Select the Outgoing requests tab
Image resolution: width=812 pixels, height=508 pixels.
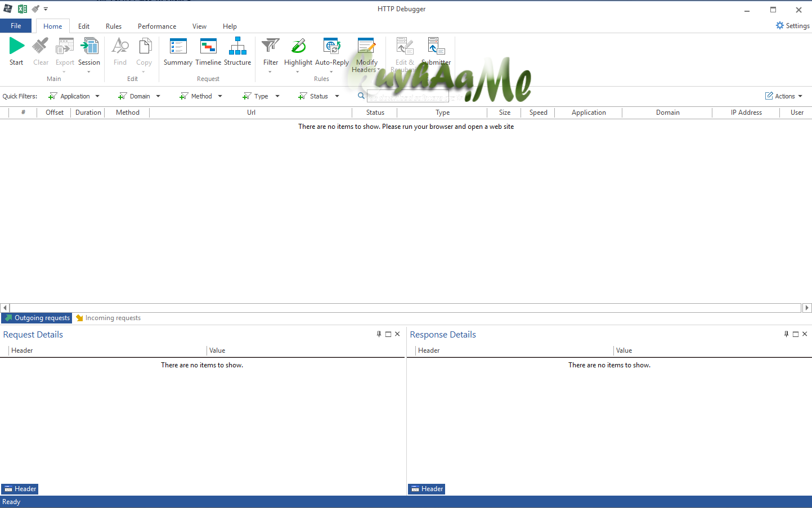tap(37, 318)
